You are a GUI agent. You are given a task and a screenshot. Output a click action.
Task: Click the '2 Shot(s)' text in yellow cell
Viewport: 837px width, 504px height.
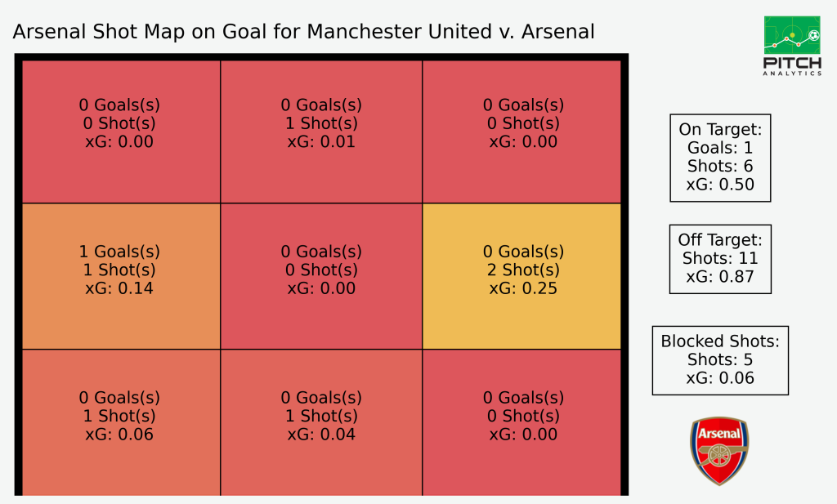pos(523,270)
